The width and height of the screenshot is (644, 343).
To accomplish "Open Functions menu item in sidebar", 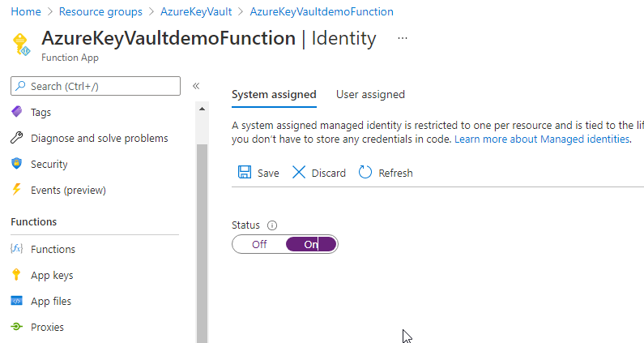I will 53,249.
